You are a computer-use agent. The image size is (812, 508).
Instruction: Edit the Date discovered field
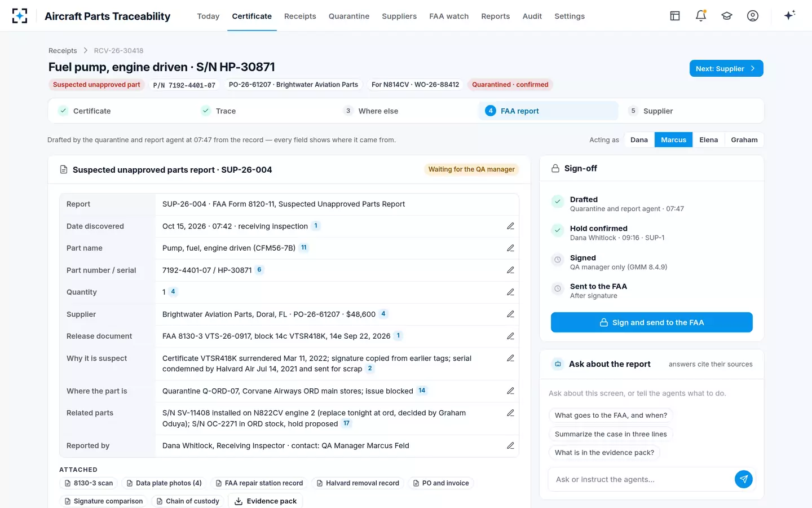point(510,226)
